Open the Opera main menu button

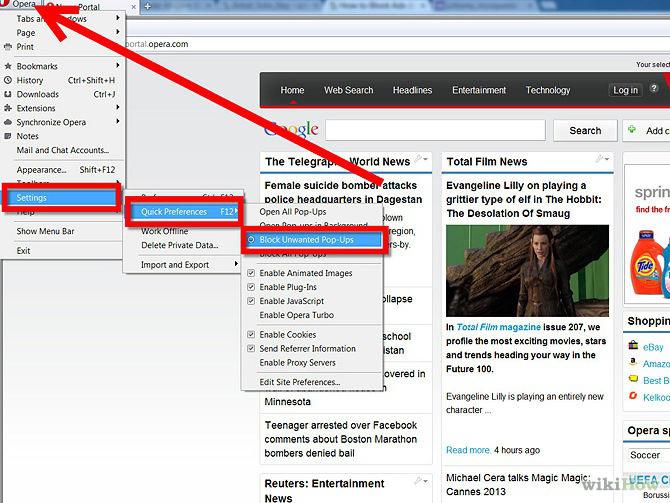pyautogui.click(x=20, y=4)
